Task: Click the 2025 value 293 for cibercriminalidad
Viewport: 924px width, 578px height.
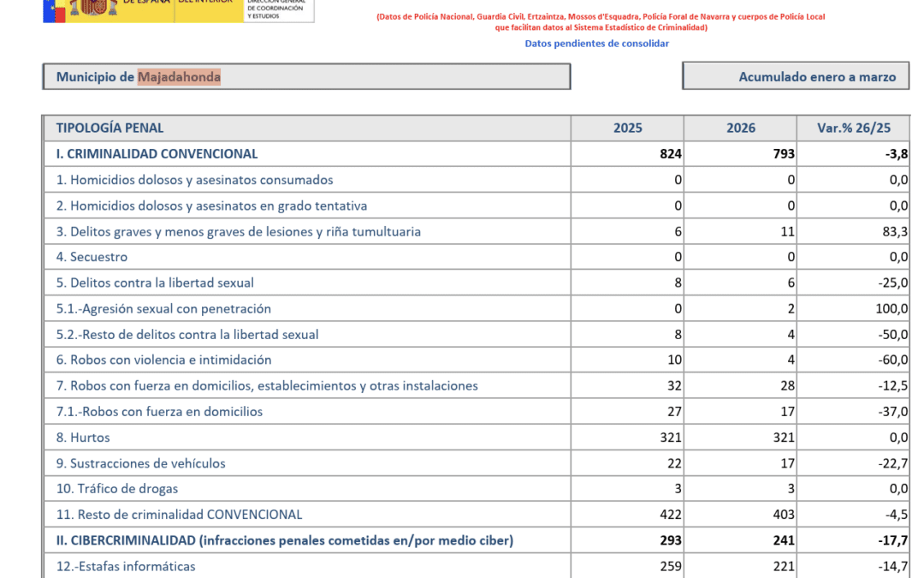Action: click(x=672, y=541)
